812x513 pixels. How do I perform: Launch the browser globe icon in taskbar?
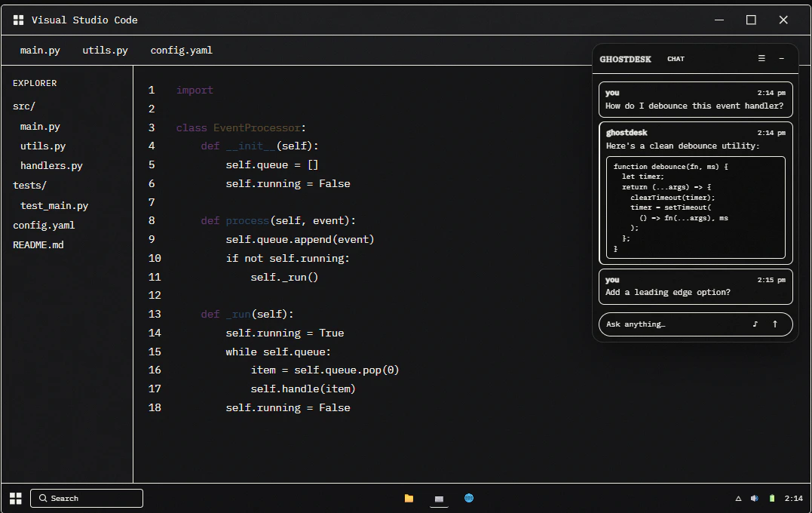click(469, 498)
